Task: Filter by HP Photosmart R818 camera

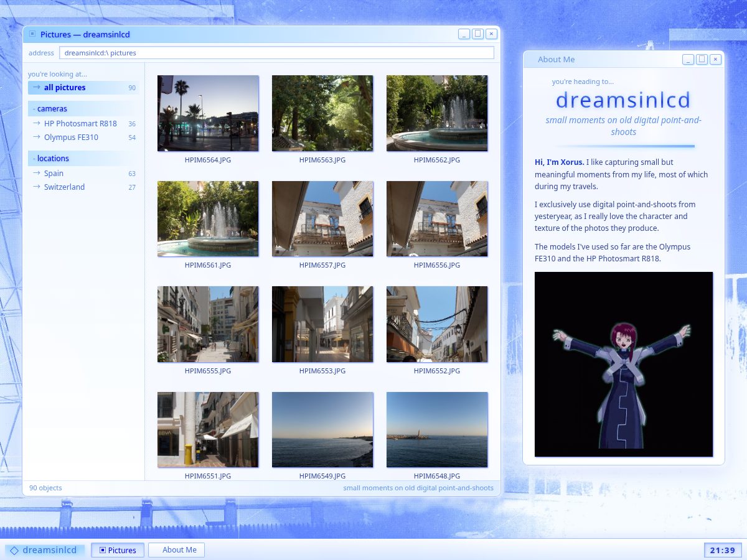Action: coord(83,124)
